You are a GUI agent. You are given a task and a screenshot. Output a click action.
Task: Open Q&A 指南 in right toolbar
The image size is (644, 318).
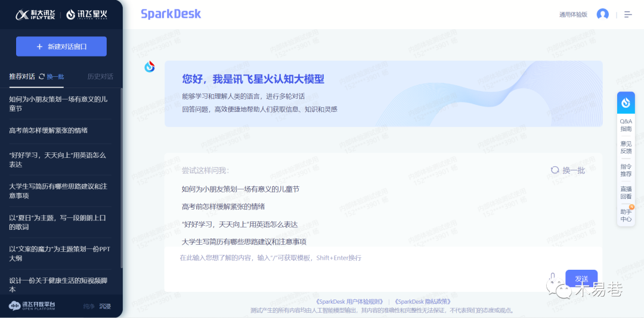(x=626, y=125)
